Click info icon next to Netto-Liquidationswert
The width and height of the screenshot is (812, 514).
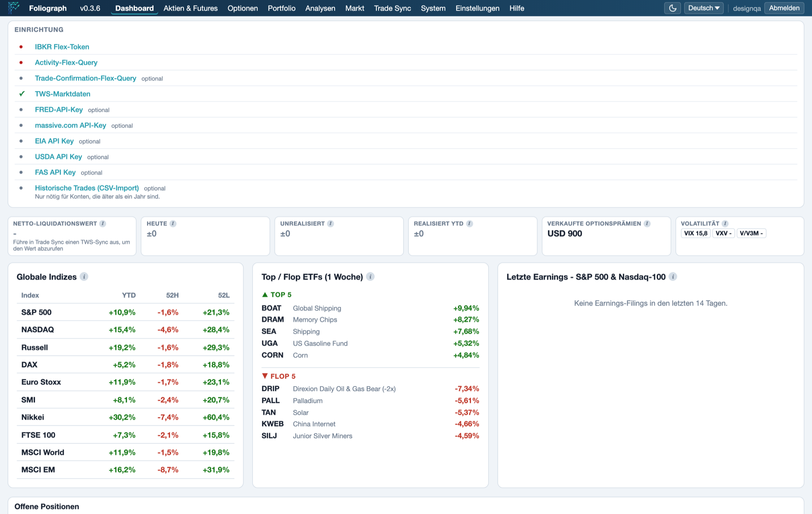point(103,224)
